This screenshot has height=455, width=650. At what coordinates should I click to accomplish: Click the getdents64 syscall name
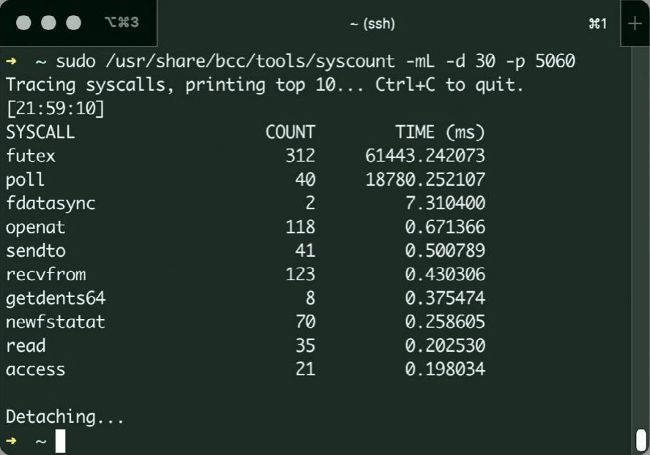tap(56, 298)
